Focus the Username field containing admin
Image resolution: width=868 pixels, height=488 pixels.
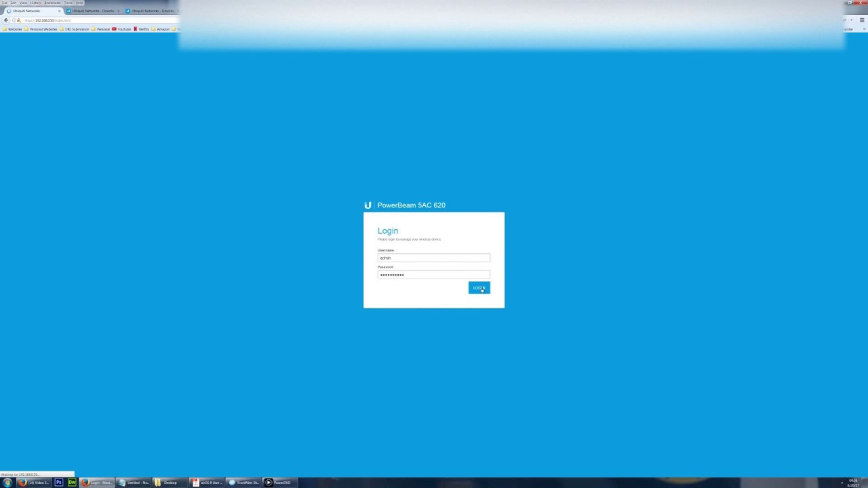(x=433, y=258)
